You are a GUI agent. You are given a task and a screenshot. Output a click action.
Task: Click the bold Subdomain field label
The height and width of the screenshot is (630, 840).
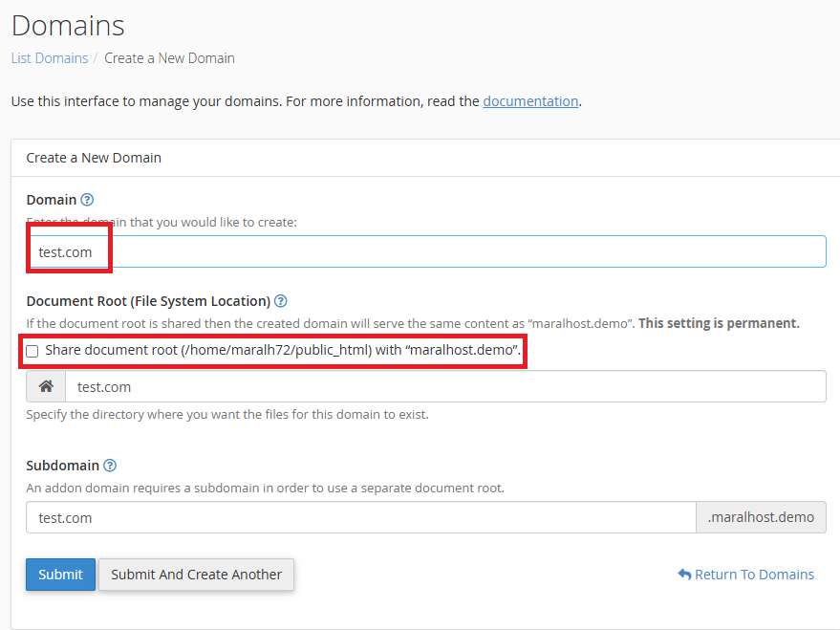click(62, 466)
